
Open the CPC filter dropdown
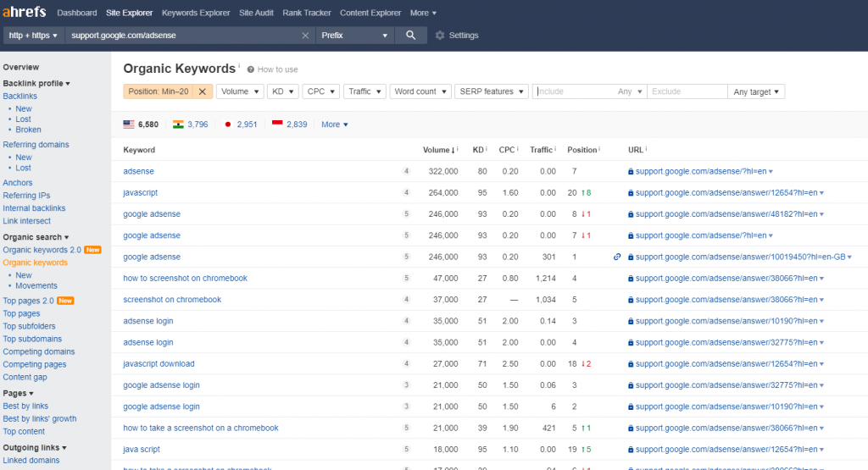[x=320, y=91]
